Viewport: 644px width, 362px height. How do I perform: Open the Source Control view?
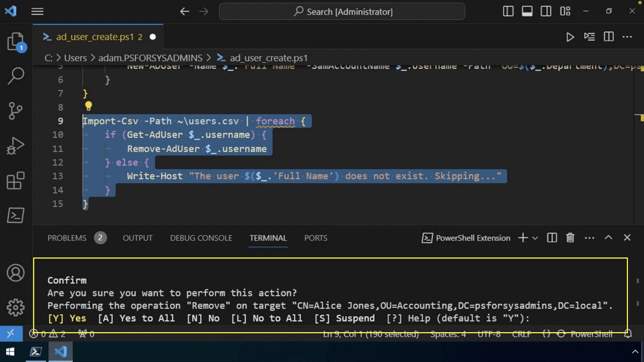pyautogui.click(x=16, y=111)
